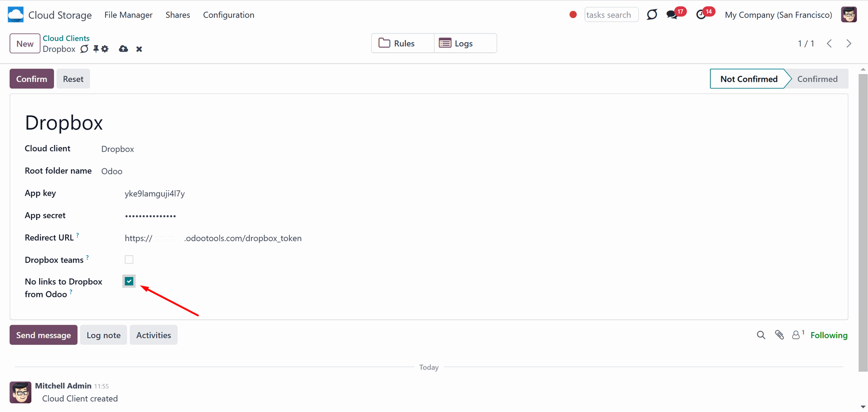The width and height of the screenshot is (868, 412).
Task: Open the Shares menu
Action: tap(178, 15)
